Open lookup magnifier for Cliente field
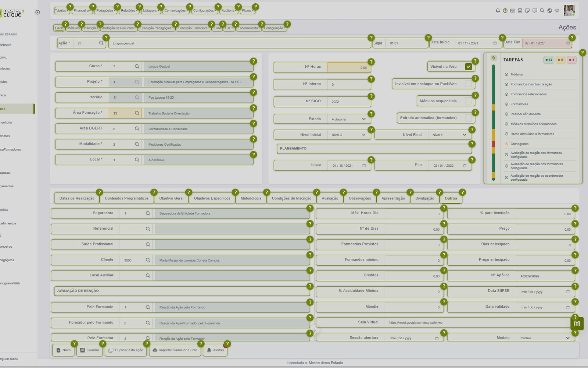The image size is (588, 368). click(148, 260)
